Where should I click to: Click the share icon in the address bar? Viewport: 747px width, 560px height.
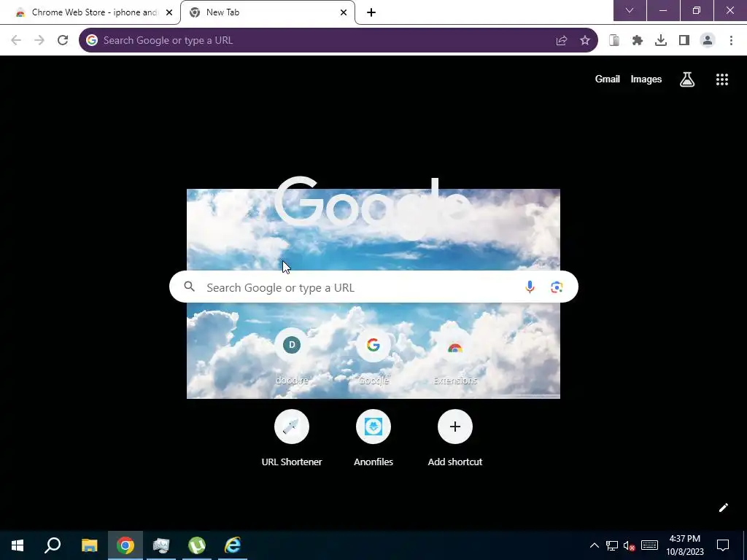562,41
